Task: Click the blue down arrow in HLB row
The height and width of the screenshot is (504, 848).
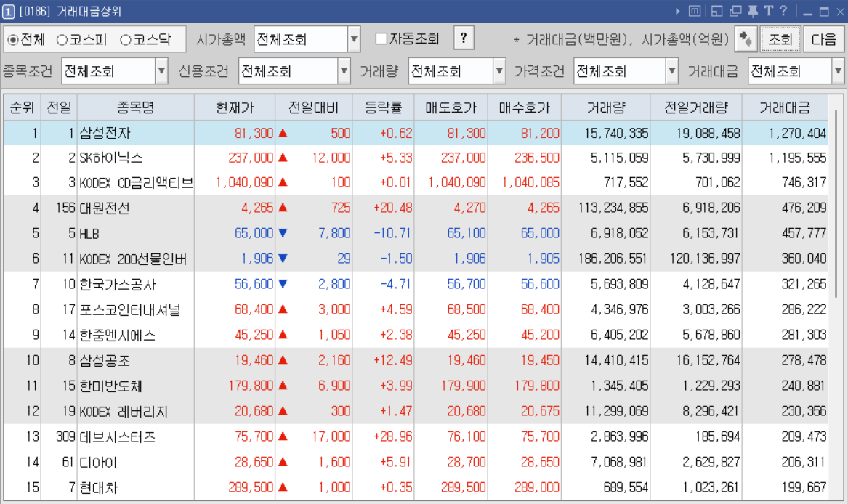Action: coord(283,233)
